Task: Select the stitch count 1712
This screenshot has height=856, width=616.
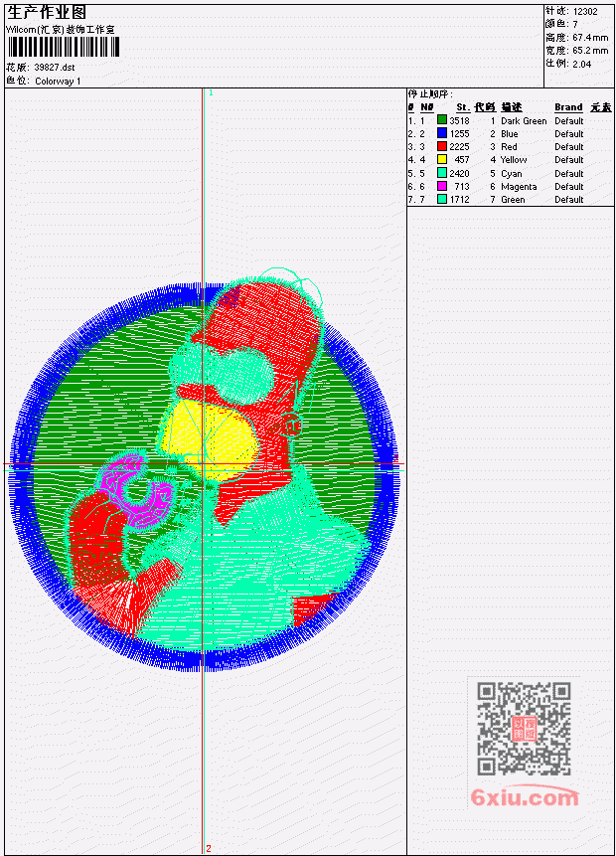Action: click(459, 200)
